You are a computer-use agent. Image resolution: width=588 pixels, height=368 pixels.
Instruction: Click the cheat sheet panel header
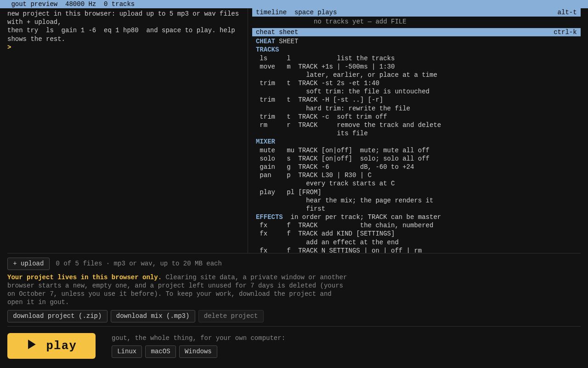click(416, 32)
